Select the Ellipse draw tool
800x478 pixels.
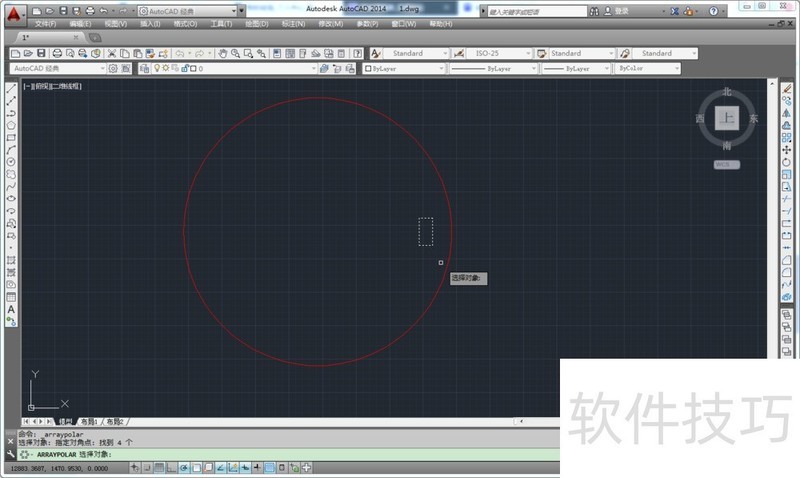[11, 198]
